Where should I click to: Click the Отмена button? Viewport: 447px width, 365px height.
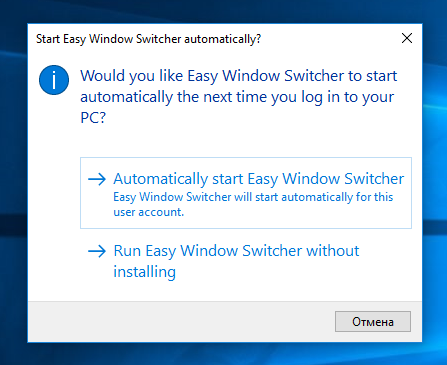tap(373, 322)
